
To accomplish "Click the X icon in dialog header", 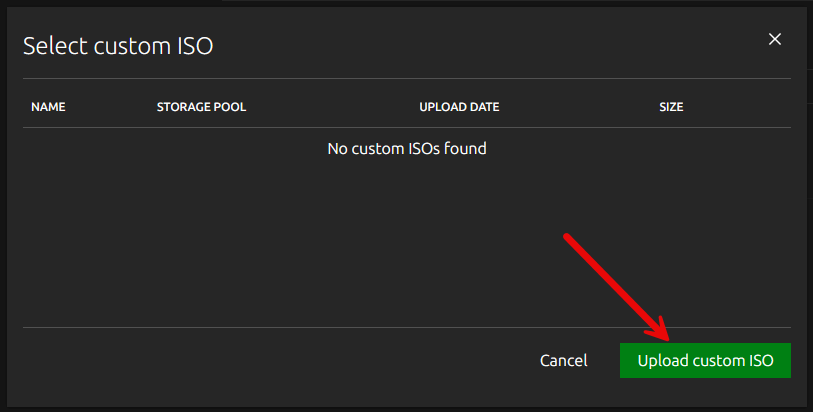I will (774, 39).
